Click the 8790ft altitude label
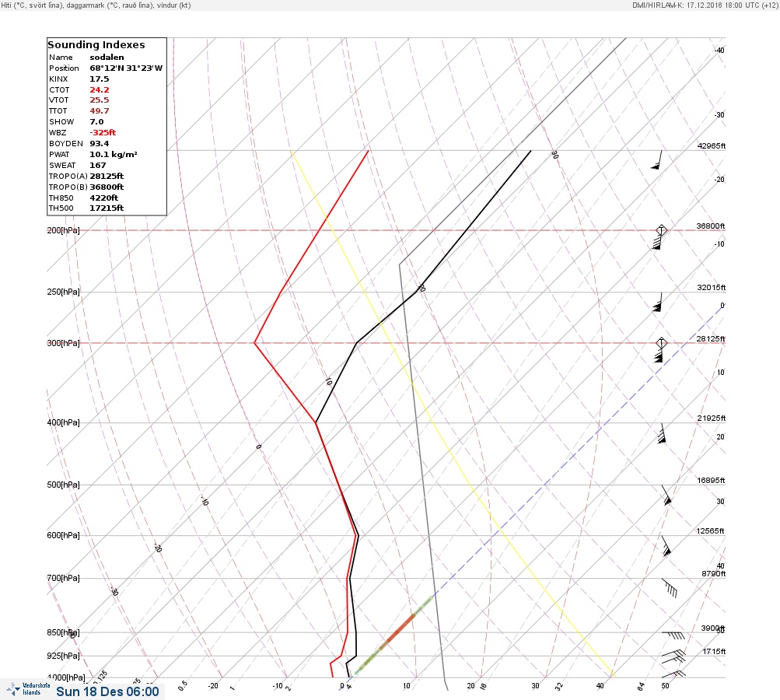 click(714, 574)
